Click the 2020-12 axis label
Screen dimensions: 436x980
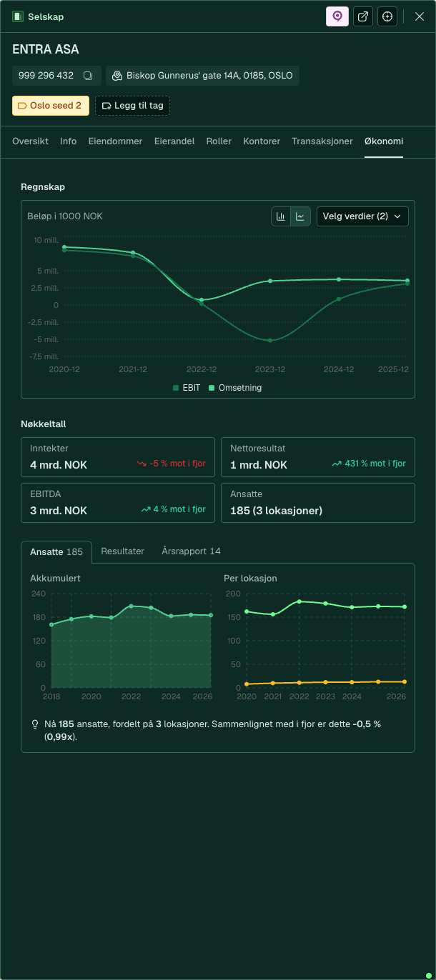pos(64,369)
